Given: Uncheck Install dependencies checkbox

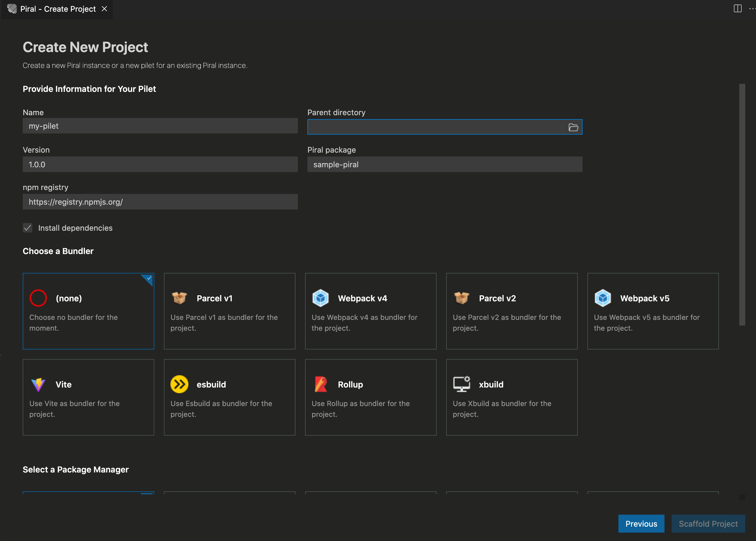Looking at the screenshot, I should (x=28, y=228).
